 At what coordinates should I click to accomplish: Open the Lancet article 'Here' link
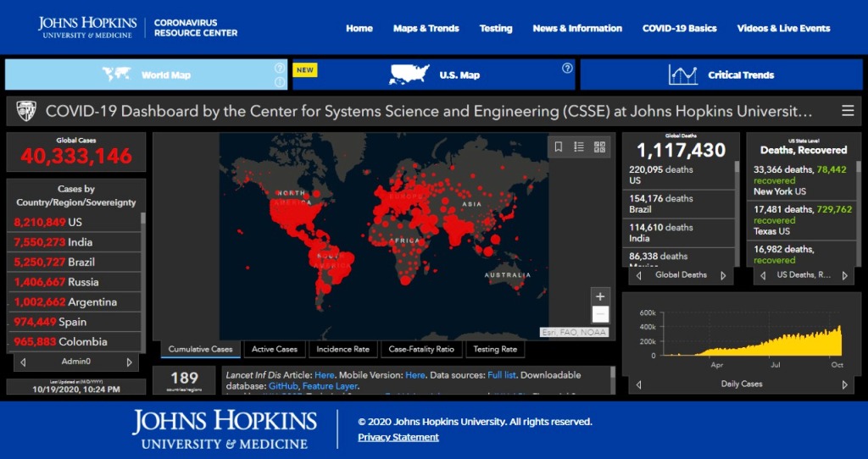click(x=325, y=375)
